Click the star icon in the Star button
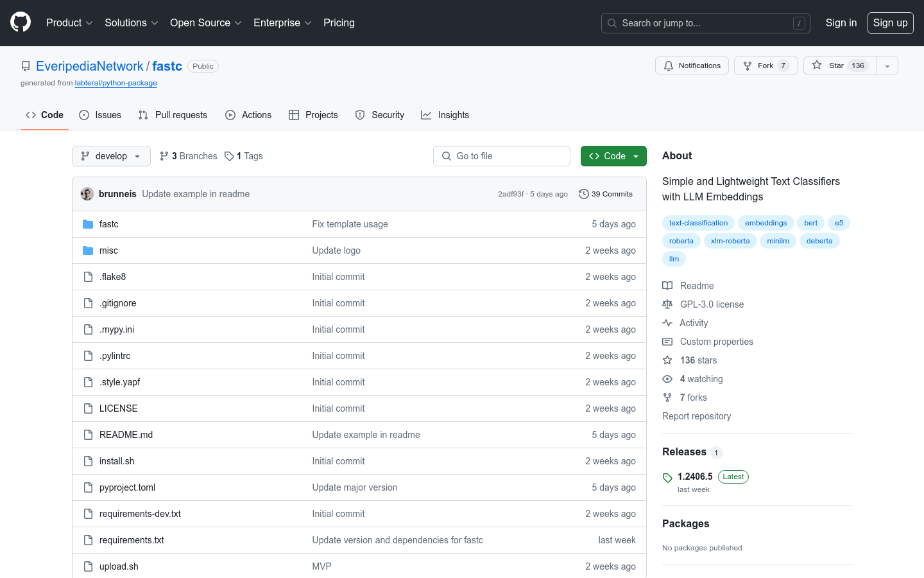924x578 pixels. click(x=817, y=65)
